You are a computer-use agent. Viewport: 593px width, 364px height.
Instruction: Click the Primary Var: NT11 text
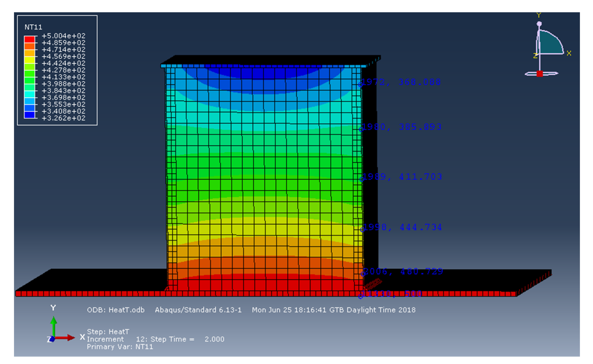[x=120, y=347]
